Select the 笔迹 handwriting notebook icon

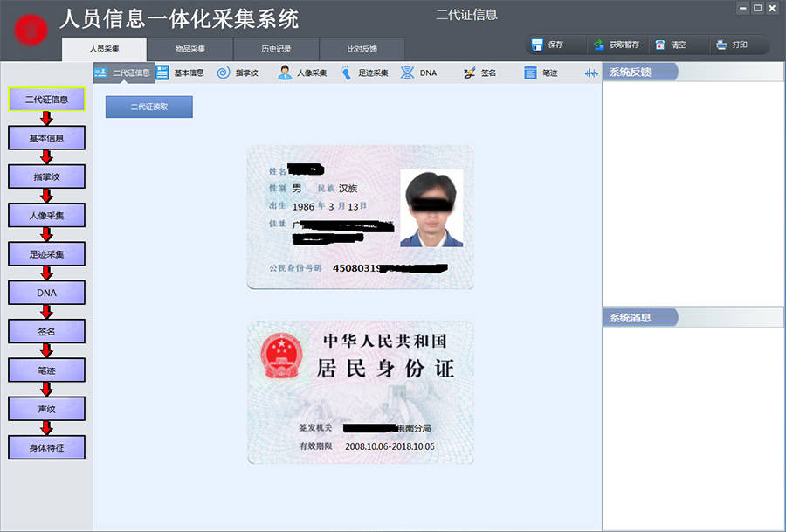(x=530, y=73)
